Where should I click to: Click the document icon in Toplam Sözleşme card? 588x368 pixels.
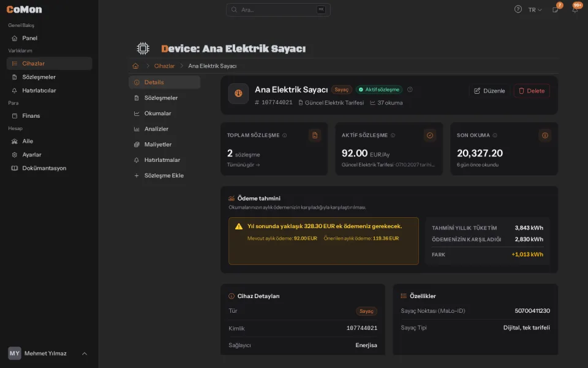coord(315,135)
